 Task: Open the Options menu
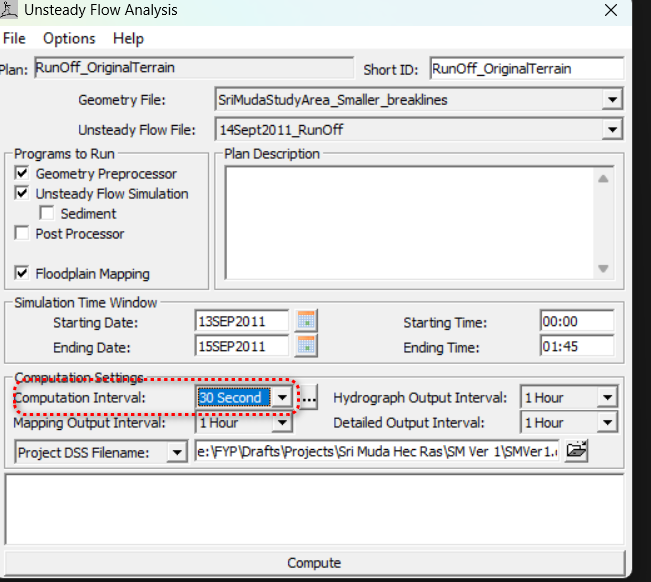click(x=69, y=39)
